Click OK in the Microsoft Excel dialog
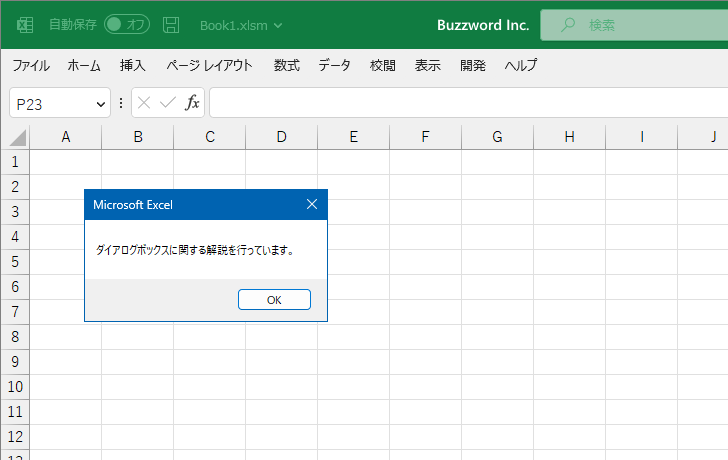The image size is (728, 460). pos(274,300)
